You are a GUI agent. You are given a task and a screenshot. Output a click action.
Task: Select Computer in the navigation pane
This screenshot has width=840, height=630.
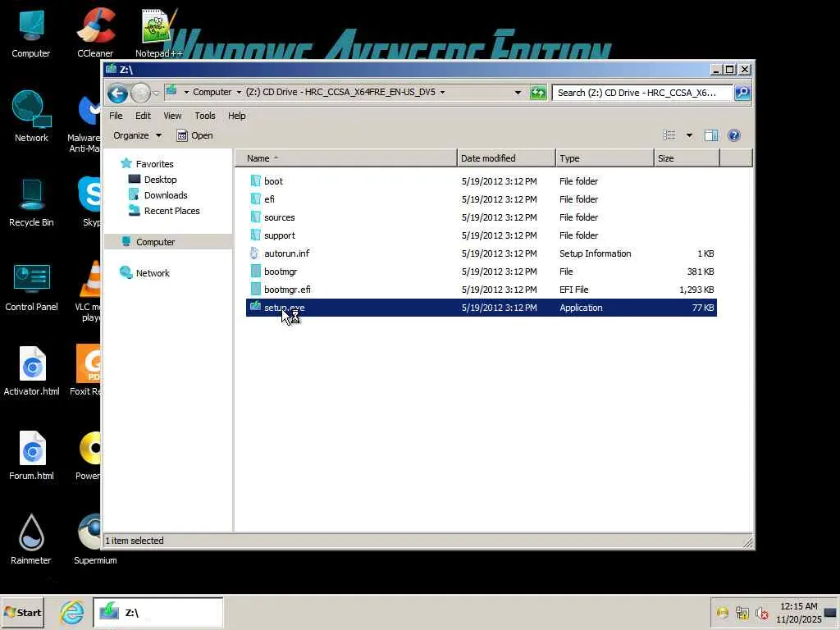[x=155, y=242]
